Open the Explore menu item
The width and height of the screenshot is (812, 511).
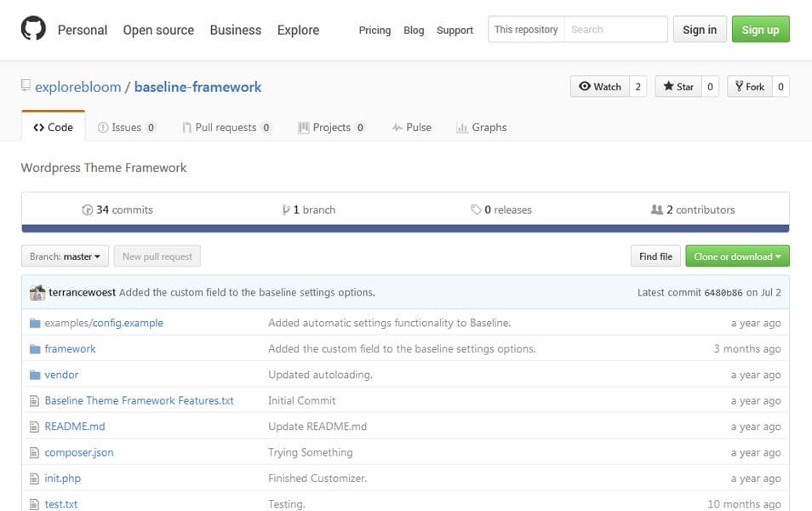pos(298,30)
